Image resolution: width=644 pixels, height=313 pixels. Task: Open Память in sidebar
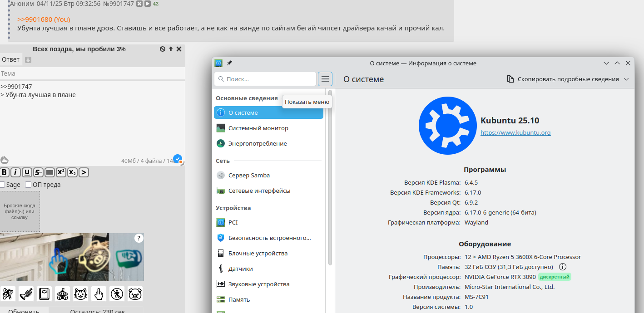(x=268, y=299)
